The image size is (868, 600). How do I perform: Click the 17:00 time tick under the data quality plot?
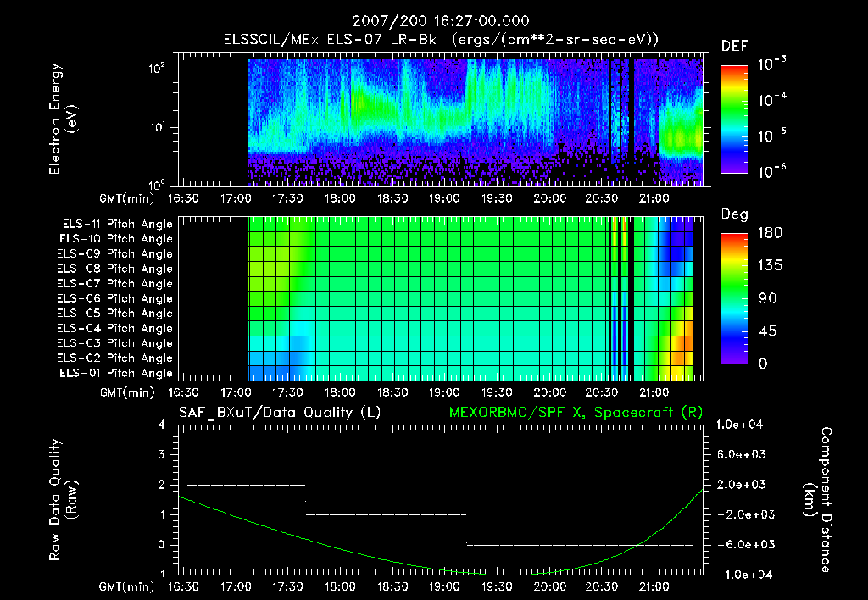click(x=236, y=586)
